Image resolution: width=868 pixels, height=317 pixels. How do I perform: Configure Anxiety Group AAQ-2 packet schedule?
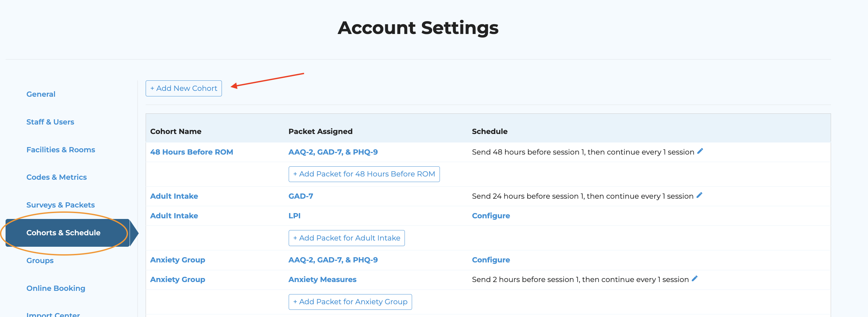pyautogui.click(x=491, y=260)
